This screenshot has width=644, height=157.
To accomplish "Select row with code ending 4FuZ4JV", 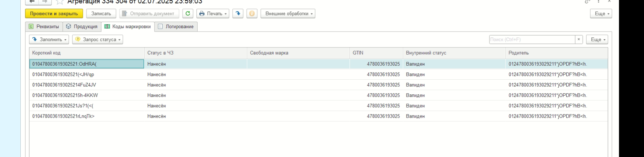I will pos(318,85).
